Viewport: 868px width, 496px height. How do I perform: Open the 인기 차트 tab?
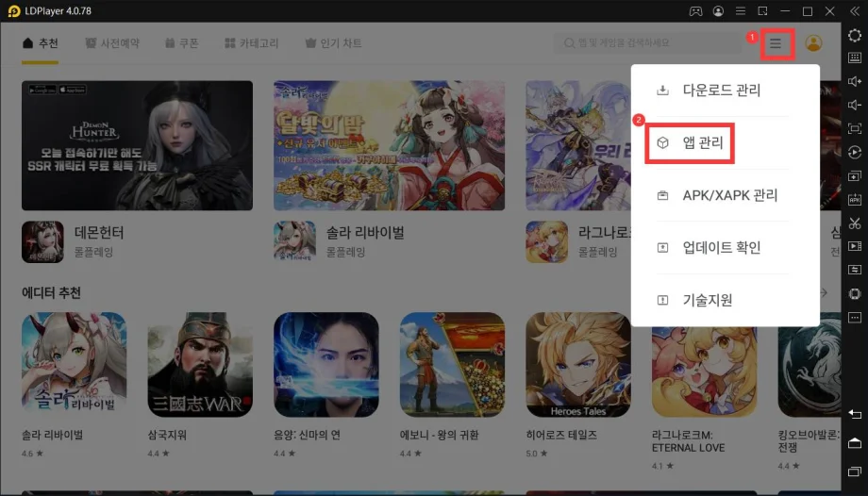(333, 43)
